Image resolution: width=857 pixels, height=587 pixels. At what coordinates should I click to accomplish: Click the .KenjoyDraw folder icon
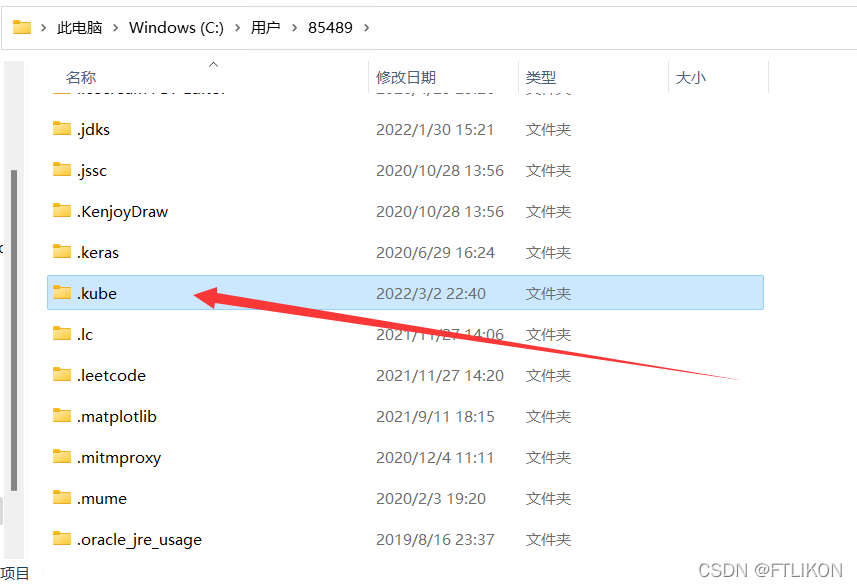(x=62, y=210)
